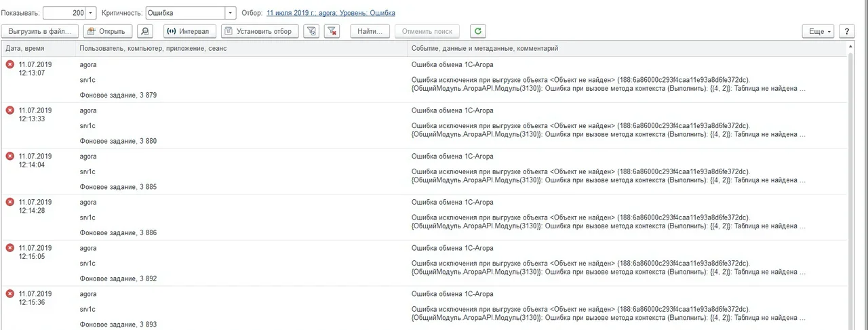Viewport: 868px width, 330px height.
Task: Click the Установить отбор button
Action: coord(259,31)
